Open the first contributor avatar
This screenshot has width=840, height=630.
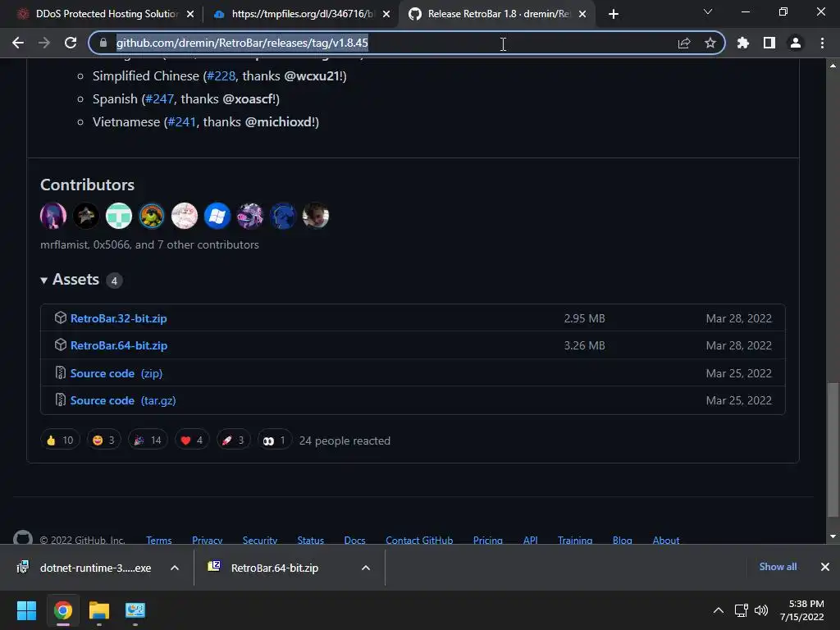53,216
